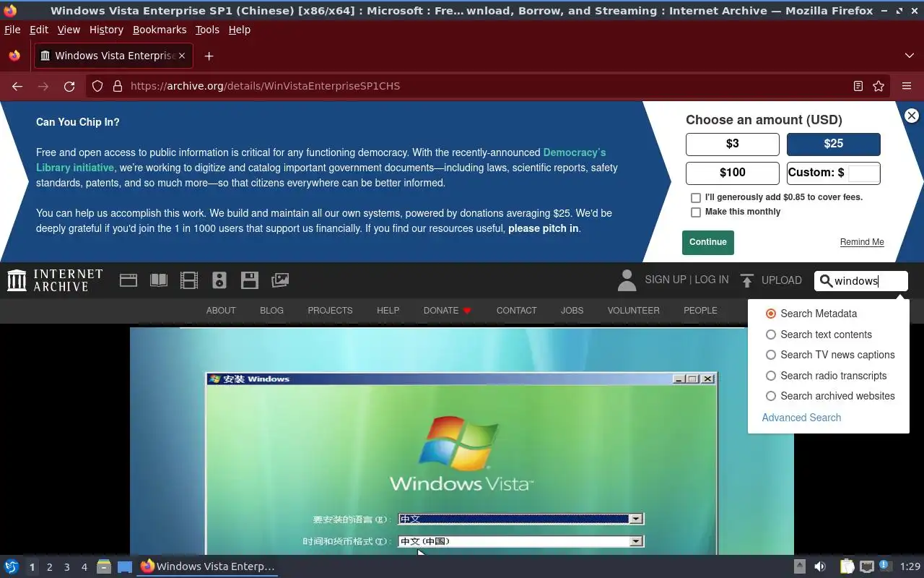The width and height of the screenshot is (924, 578).
Task: Select Search archived websites option
Action: point(771,396)
